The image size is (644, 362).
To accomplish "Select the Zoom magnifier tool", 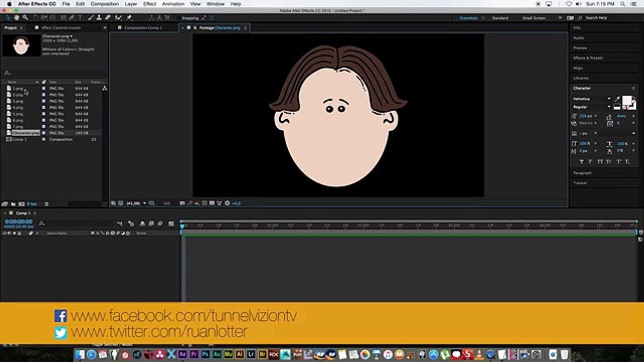I will pos(25,18).
